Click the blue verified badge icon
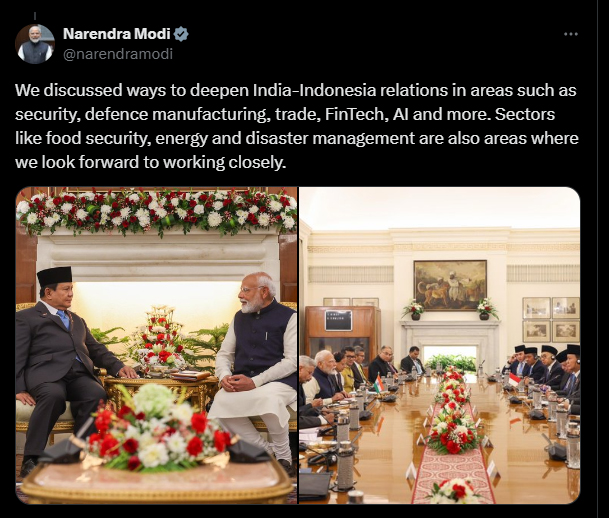The width and height of the screenshot is (609, 518). (x=181, y=34)
